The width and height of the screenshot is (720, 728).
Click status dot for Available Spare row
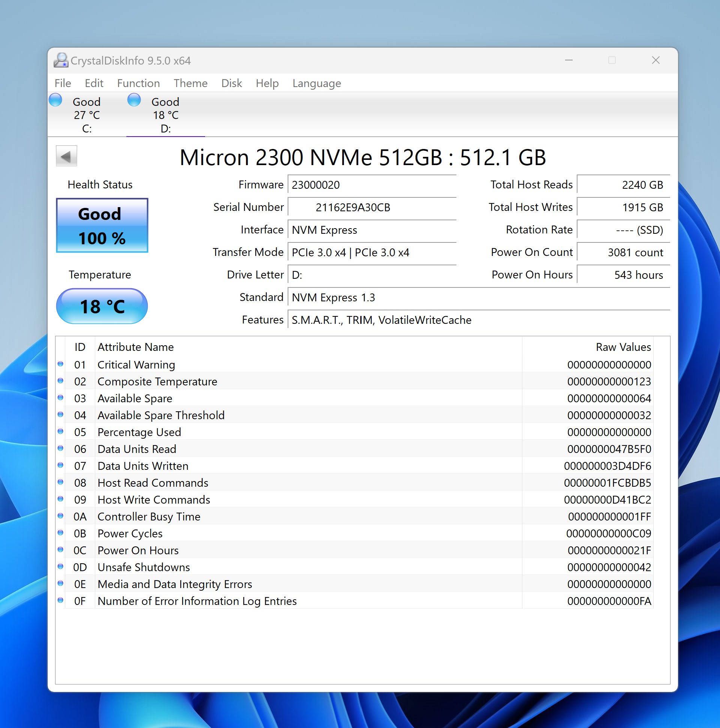pos(60,398)
